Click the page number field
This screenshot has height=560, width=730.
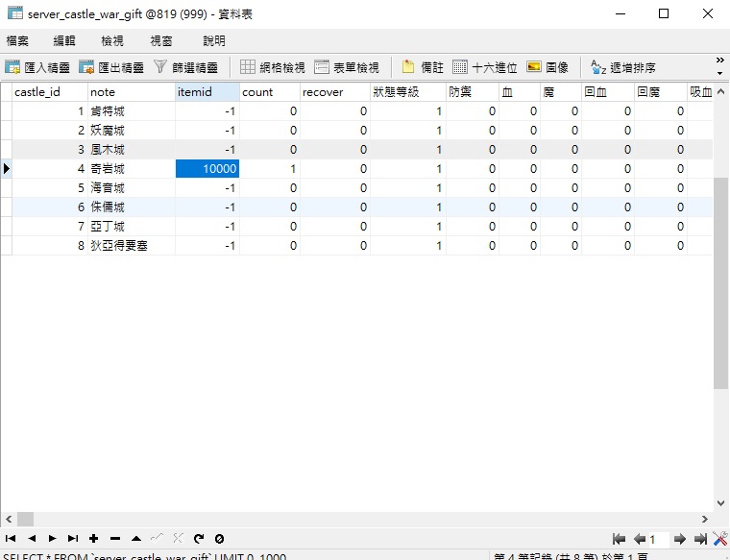point(659,540)
